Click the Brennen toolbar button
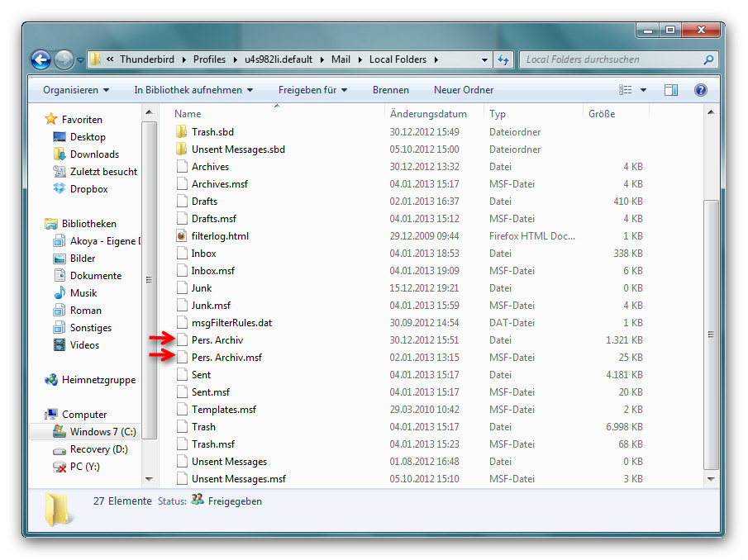Viewport: 748px width, 560px height. (x=391, y=90)
